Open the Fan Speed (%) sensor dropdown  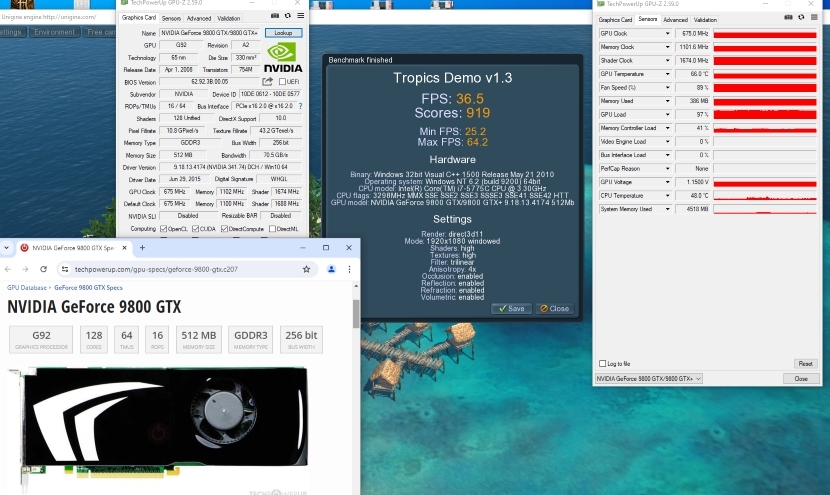(x=667, y=87)
